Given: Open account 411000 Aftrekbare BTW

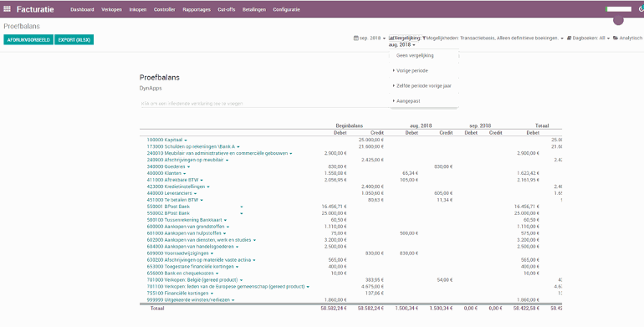Looking at the screenshot, I should (175, 180).
